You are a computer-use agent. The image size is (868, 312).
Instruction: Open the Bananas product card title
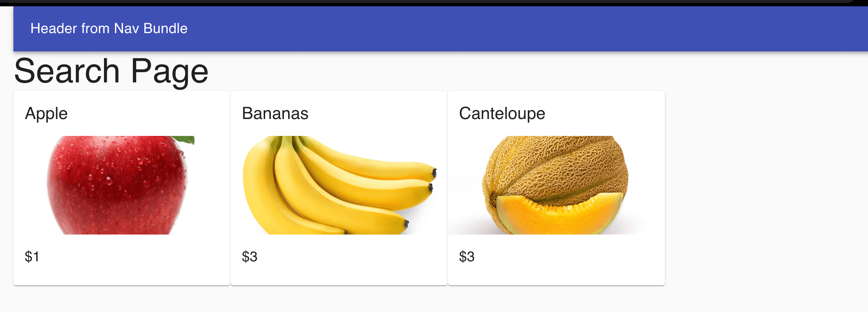point(275,113)
